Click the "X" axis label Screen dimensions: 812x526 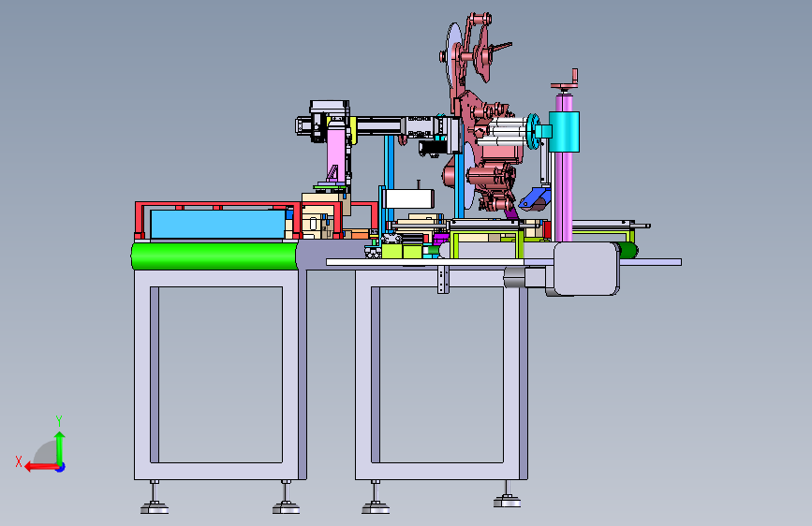[19, 461]
